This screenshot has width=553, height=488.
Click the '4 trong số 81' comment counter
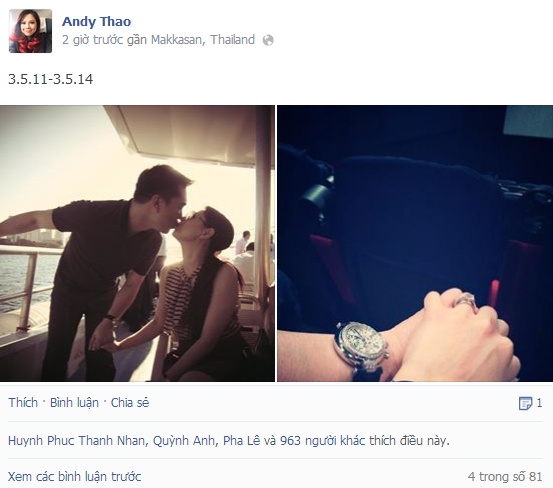tap(505, 477)
